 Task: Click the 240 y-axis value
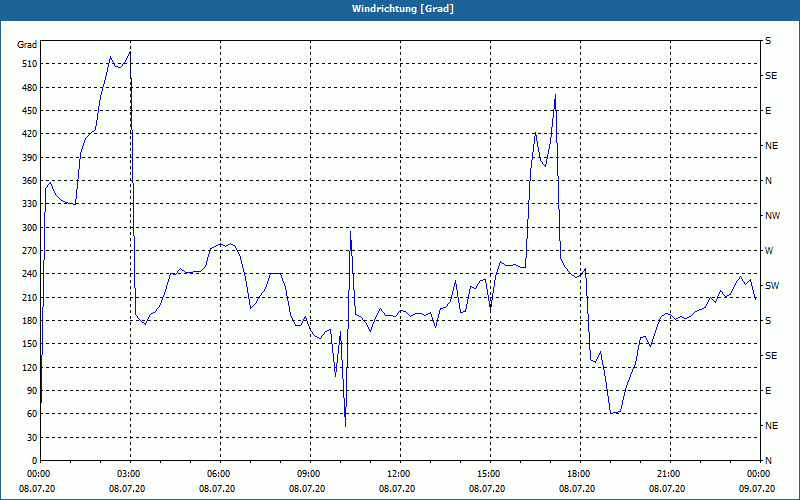[30, 273]
